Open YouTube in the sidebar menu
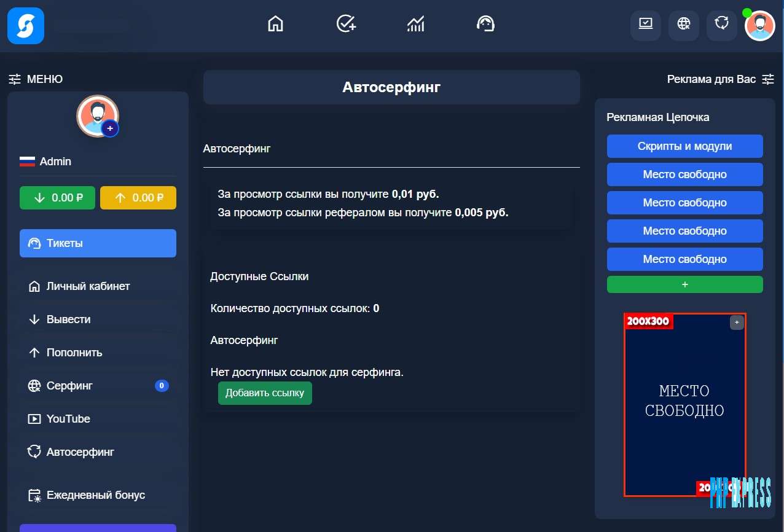 98,419
